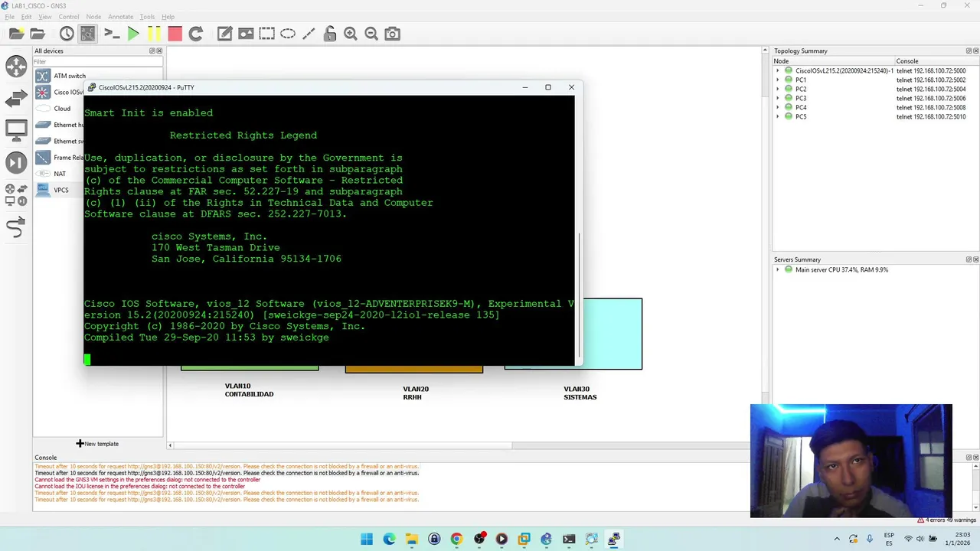Open the Edit menu
This screenshot has width=980, height=551.
27,16
